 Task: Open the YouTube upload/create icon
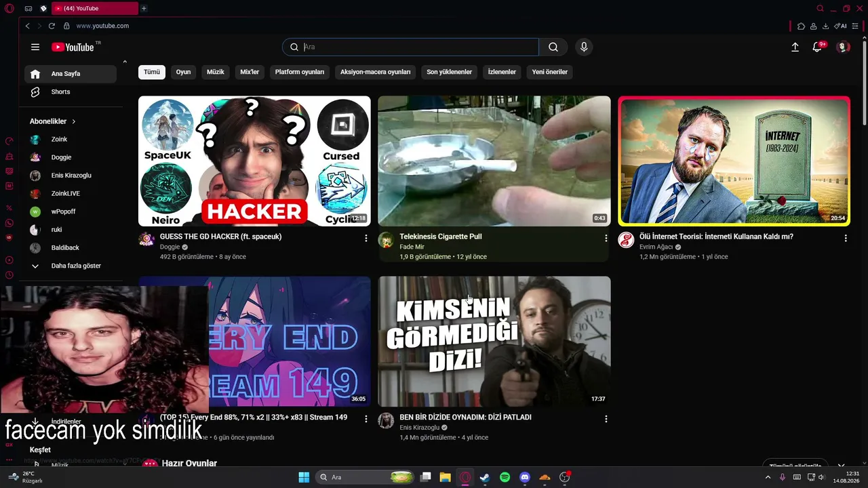(x=795, y=47)
